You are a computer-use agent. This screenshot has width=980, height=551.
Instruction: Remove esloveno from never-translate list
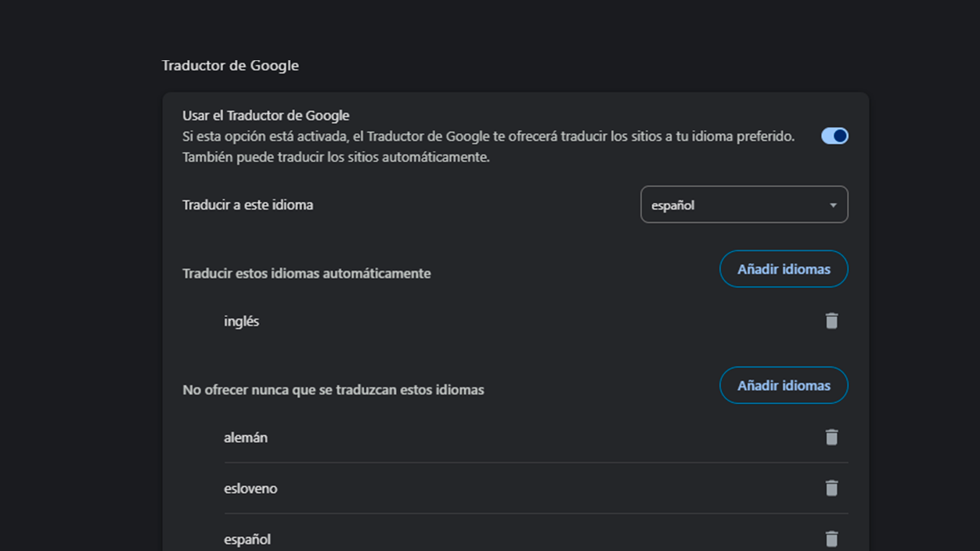832,488
